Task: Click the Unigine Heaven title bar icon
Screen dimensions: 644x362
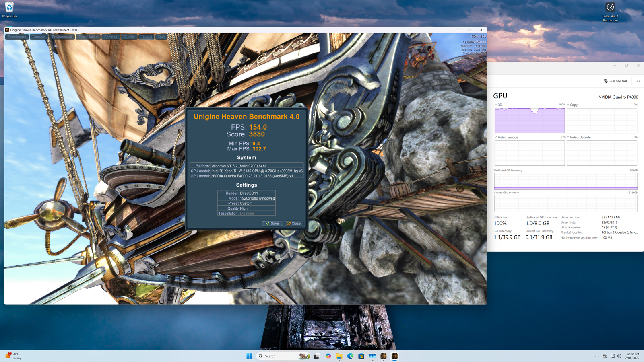Action: [7, 30]
